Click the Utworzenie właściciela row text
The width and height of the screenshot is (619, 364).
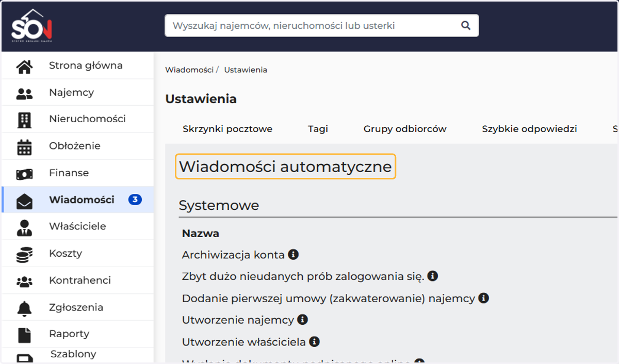pos(244,341)
